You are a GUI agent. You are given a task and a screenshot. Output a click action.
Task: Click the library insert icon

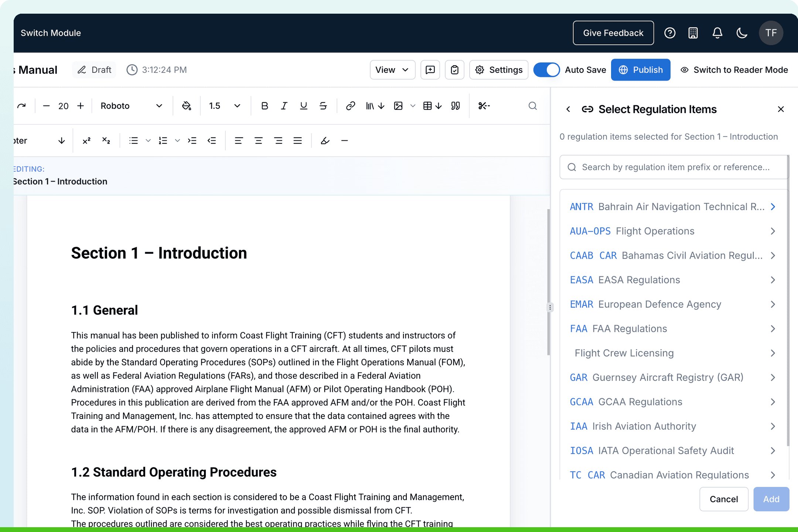(375, 106)
